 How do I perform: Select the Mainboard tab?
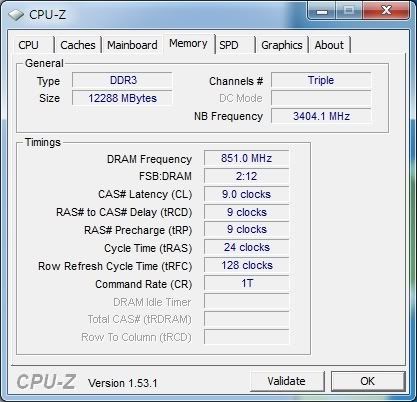click(132, 45)
